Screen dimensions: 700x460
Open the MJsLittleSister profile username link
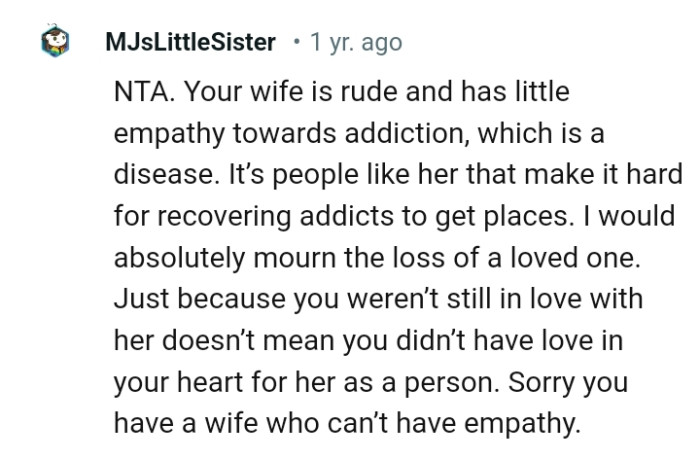189,43
